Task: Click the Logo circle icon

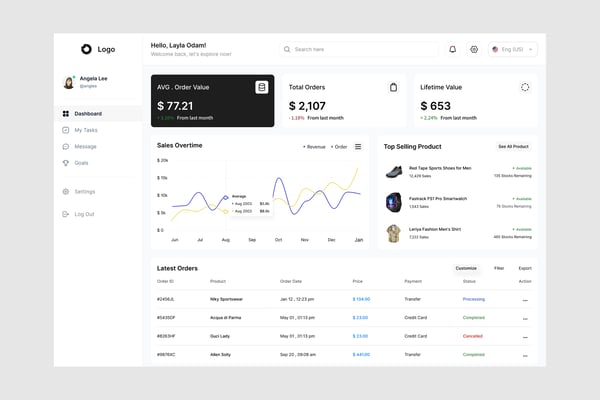Action: click(86, 49)
